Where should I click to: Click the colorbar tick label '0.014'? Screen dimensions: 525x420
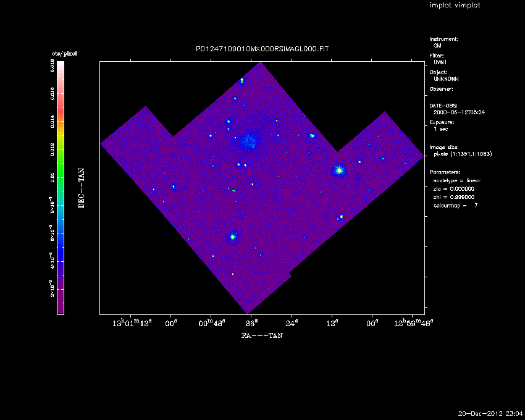click(x=52, y=121)
